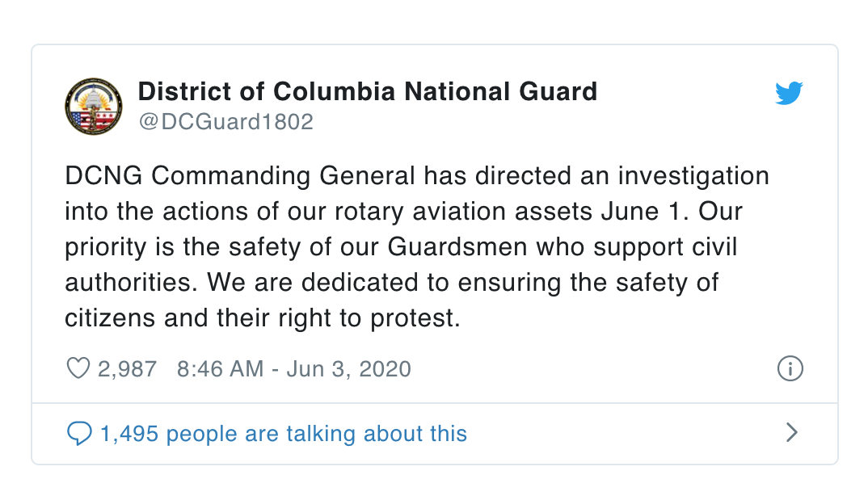Open the DC National Guard seal avatar
The width and height of the screenshot is (868, 496).
pyautogui.click(x=94, y=107)
